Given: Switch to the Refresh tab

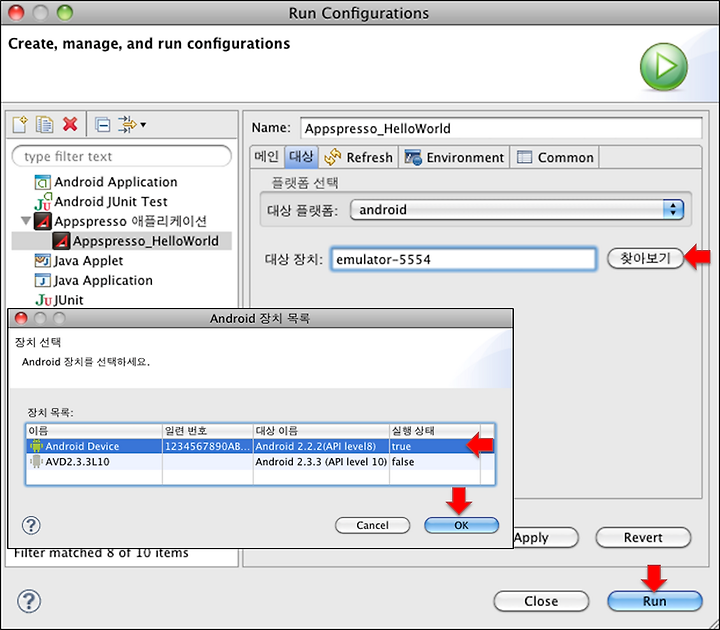Looking at the screenshot, I should pyautogui.click(x=358, y=158).
